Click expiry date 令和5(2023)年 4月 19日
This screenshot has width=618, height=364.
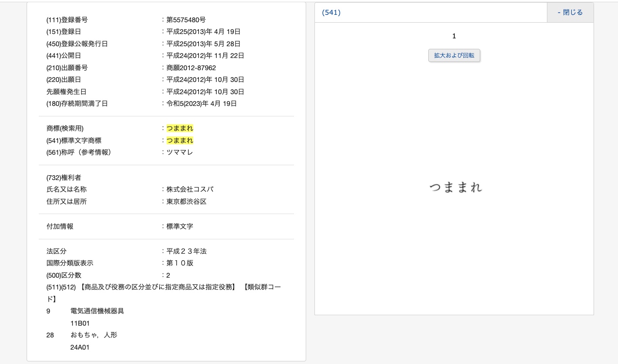[x=201, y=103]
